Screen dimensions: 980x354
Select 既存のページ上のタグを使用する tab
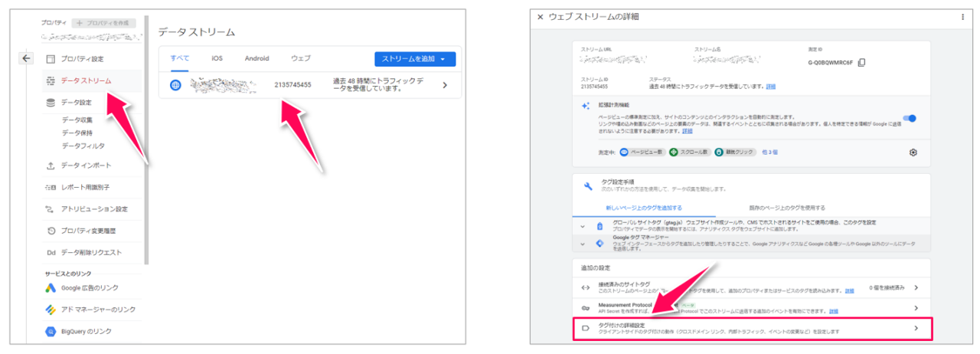point(787,208)
